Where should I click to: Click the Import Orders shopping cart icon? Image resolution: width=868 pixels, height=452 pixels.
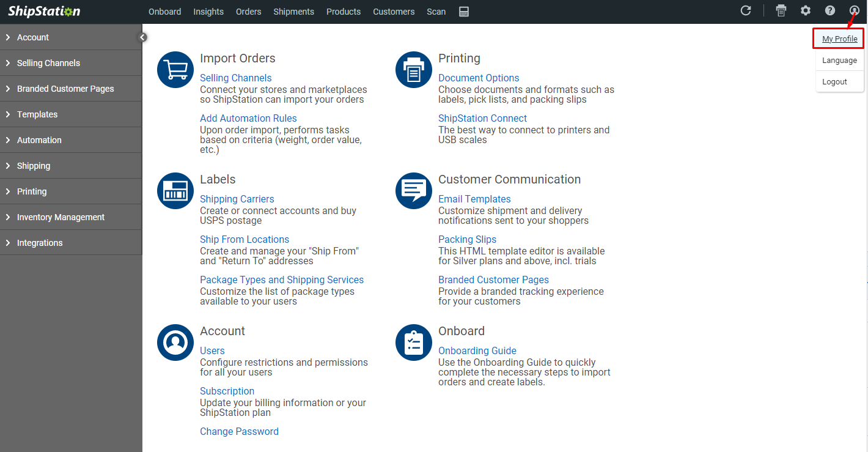click(175, 70)
